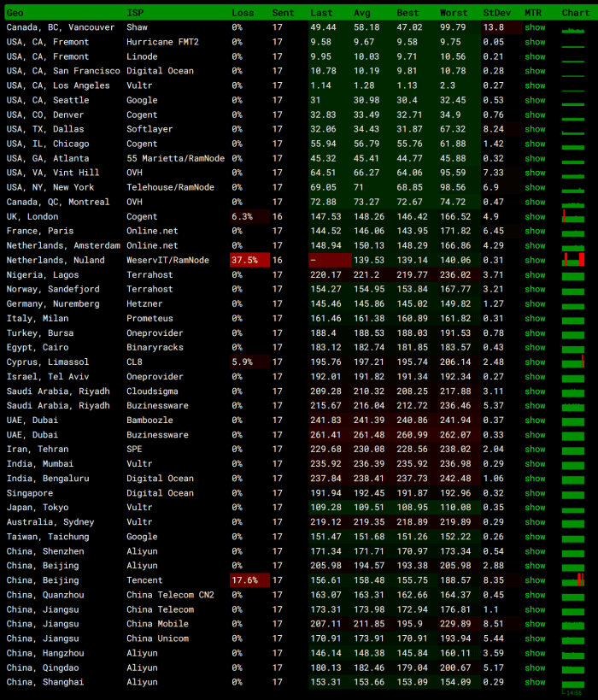Click the '55 Marietta/RamNode' ISP cell
The height and width of the screenshot is (700, 598).
tap(175, 158)
